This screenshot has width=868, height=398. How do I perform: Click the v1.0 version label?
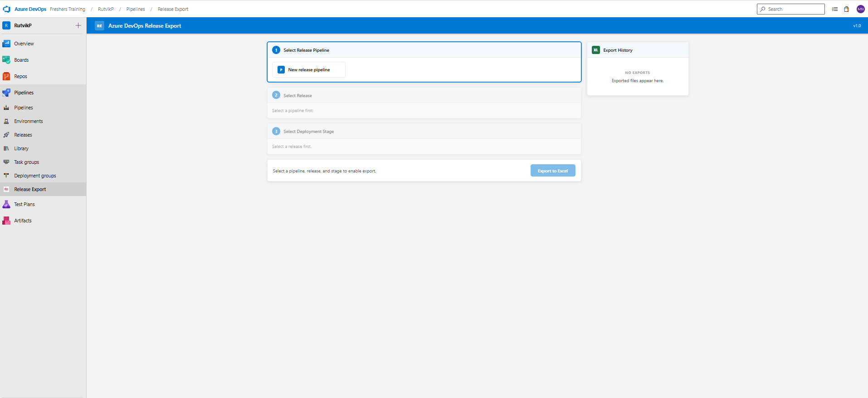tap(857, 26)
